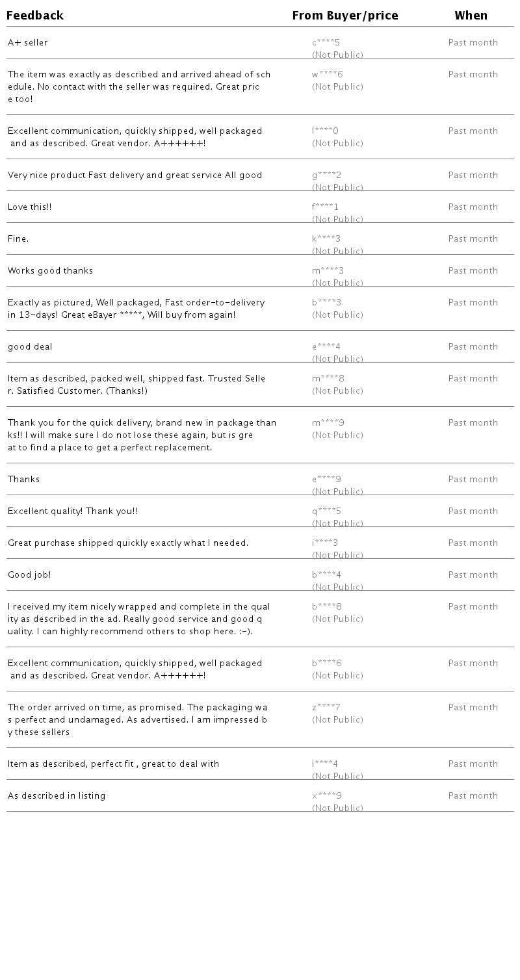This screenshot has height=980, width=520.
Task: Click buyer name e****9
Action: pyautogui.click(x=326, y=480)
